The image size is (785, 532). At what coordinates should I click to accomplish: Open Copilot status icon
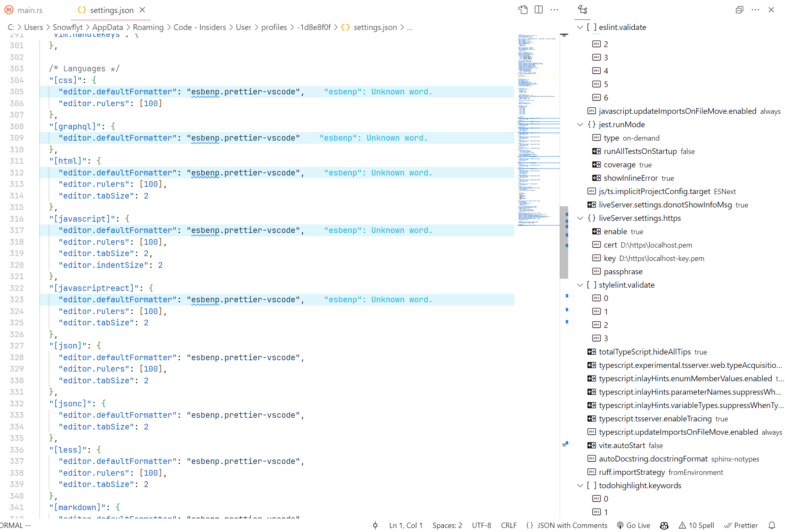[x=664, y=525]
